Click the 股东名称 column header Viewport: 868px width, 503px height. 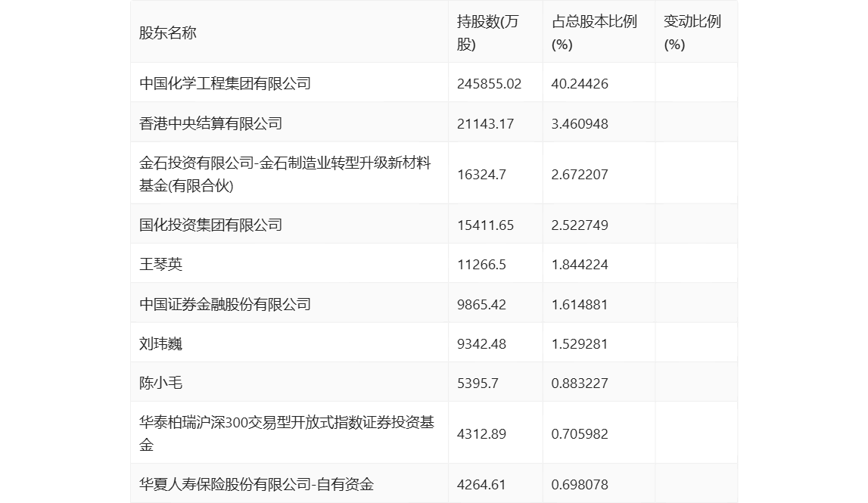tap(168, 33)
